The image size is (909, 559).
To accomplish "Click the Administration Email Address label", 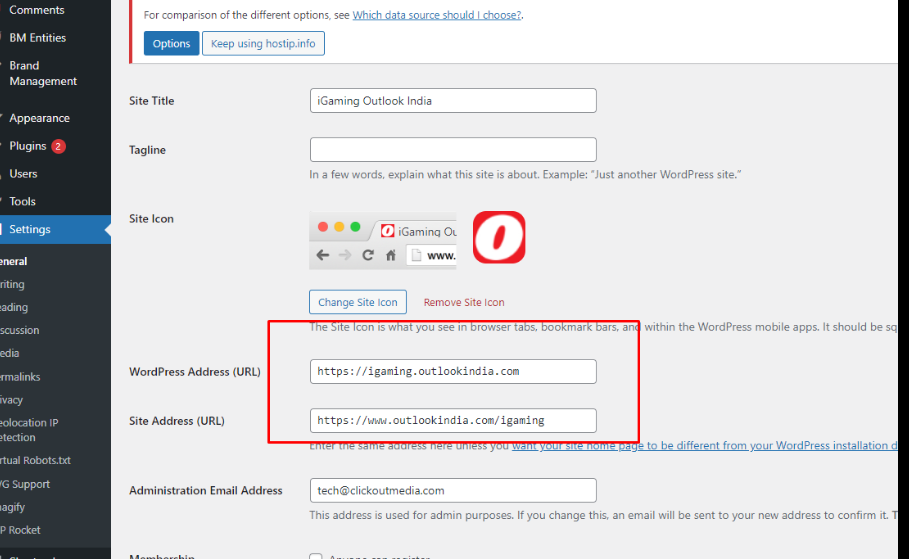I will [206, 491].
